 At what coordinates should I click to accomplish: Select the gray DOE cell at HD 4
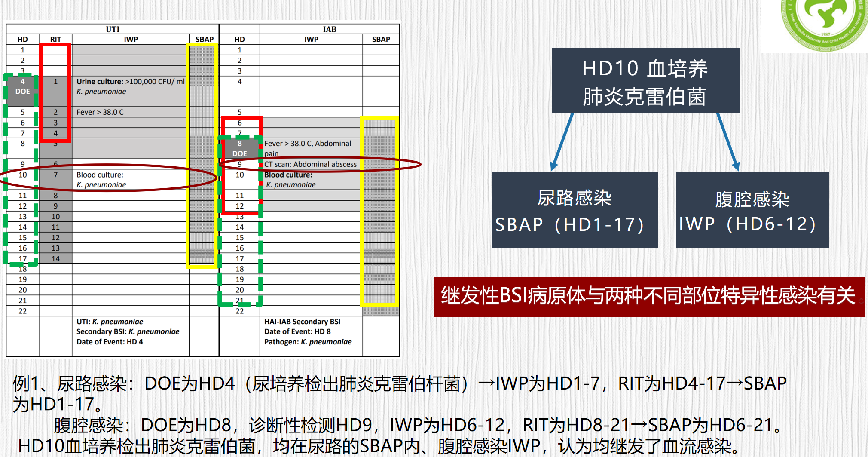click(22, 87)
